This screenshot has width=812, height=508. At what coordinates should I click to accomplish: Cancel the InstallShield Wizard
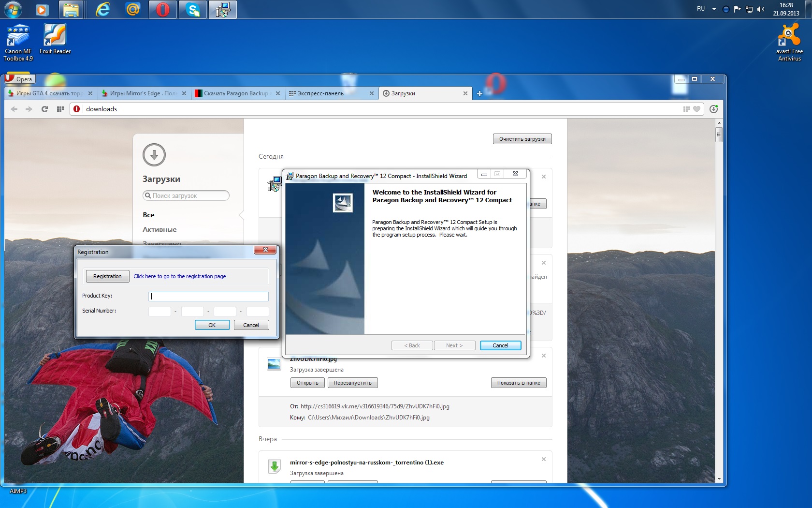pyautogui.click(x=500, y=345)
